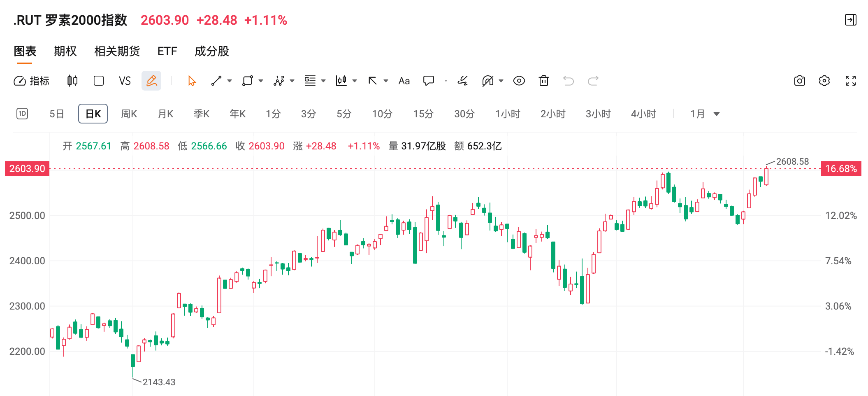The width and height of the screenshot is (868, 396).
Task: Select the candlestick chart type icon
Action: (72, 81)
